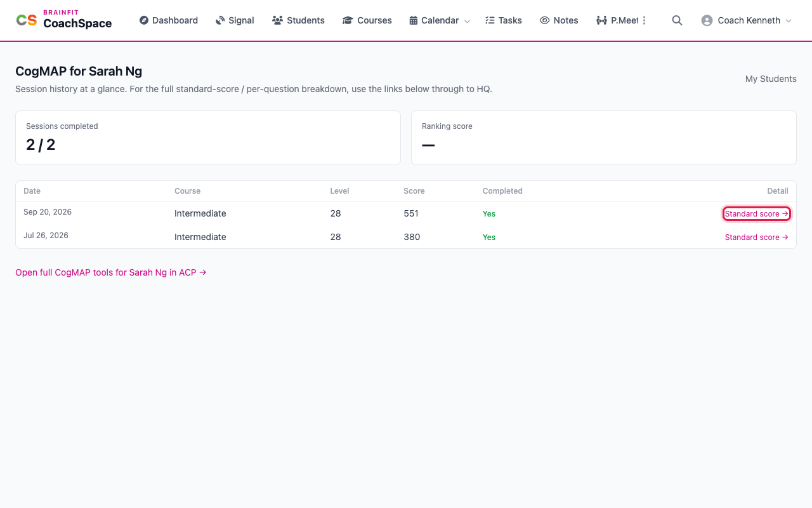Navigate to Students
Image resolution: width=812 pixels, height=508 pixels.
point(298,20)
